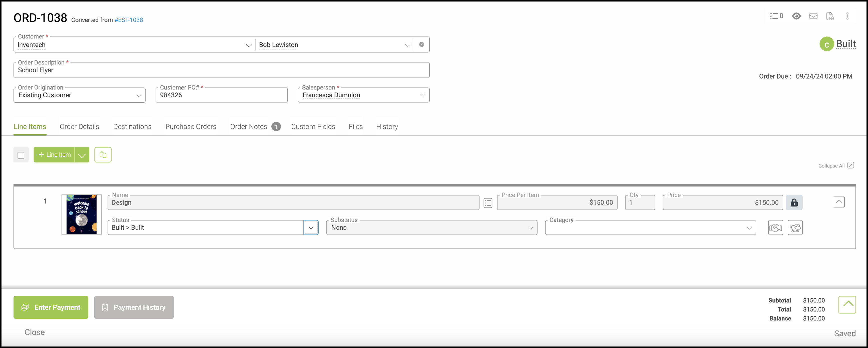Click the email envelope icon
The width and height of the screenshot is (868, 348).
813,16
